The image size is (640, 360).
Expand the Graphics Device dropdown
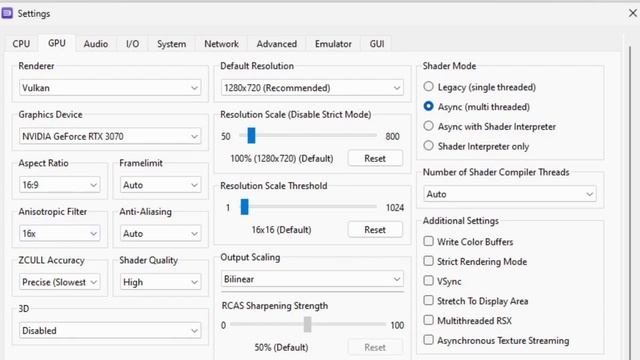coord(110,136)
